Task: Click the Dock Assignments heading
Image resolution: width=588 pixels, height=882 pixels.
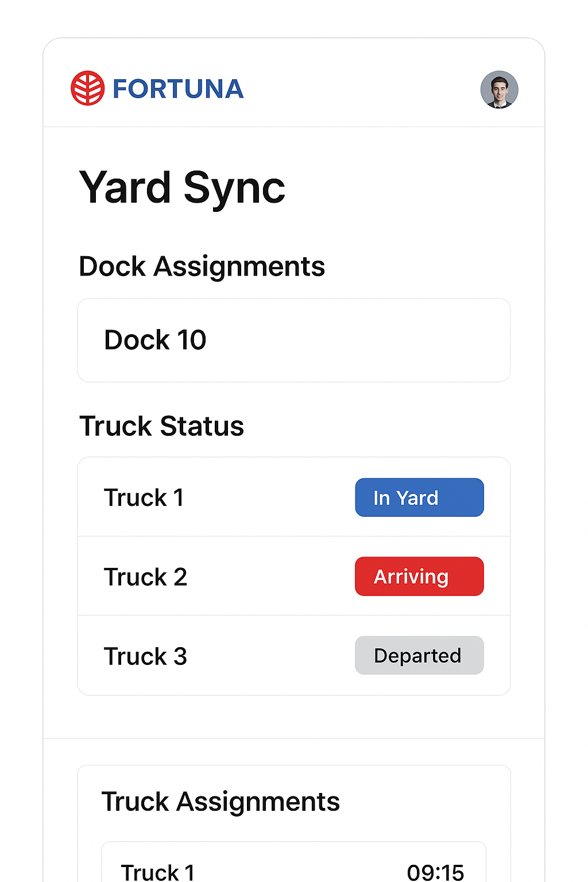Action: [202, 266]
